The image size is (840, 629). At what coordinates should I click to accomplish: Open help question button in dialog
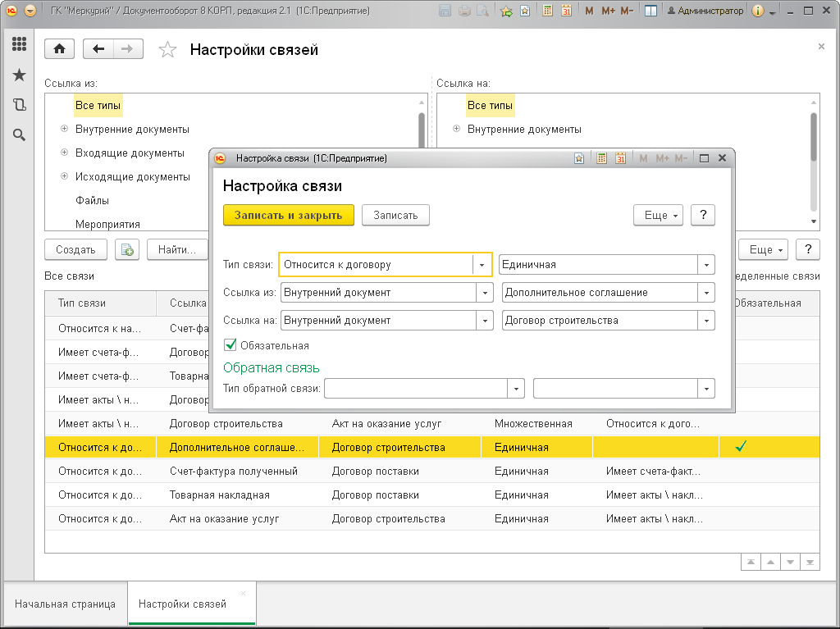(703, 216)
